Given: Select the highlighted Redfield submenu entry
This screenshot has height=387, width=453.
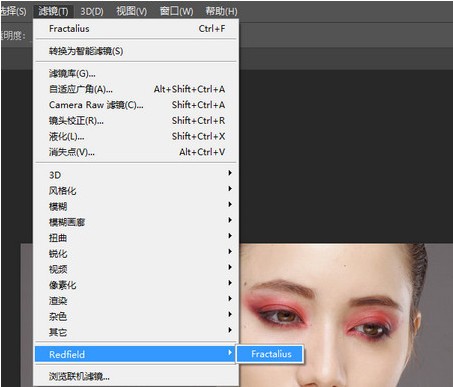Looking at the screenshot, I should click(x=135, y=354).
